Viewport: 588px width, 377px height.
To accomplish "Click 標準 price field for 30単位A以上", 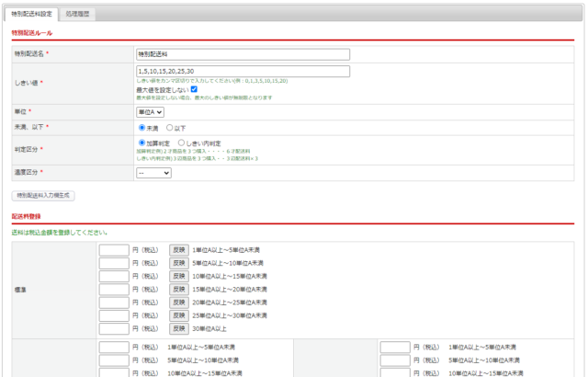I will coord(114,328).
